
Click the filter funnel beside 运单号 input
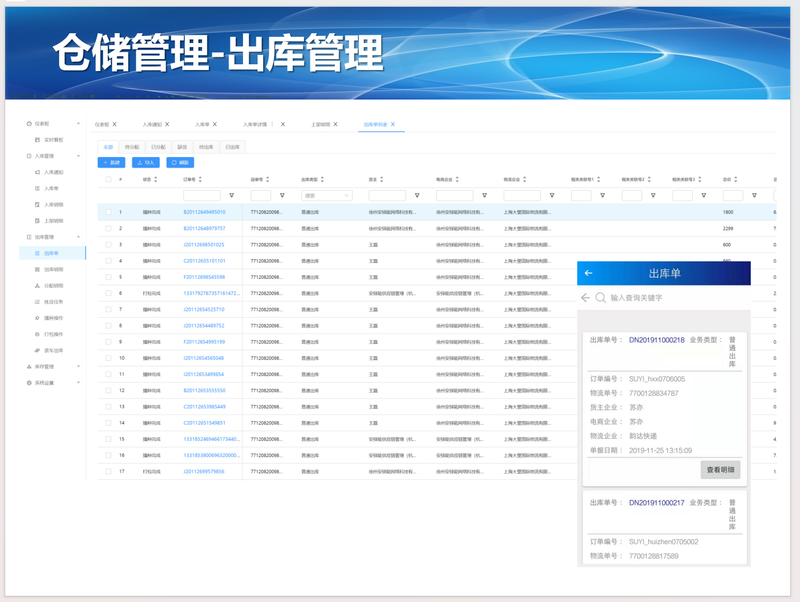[281, 196]
